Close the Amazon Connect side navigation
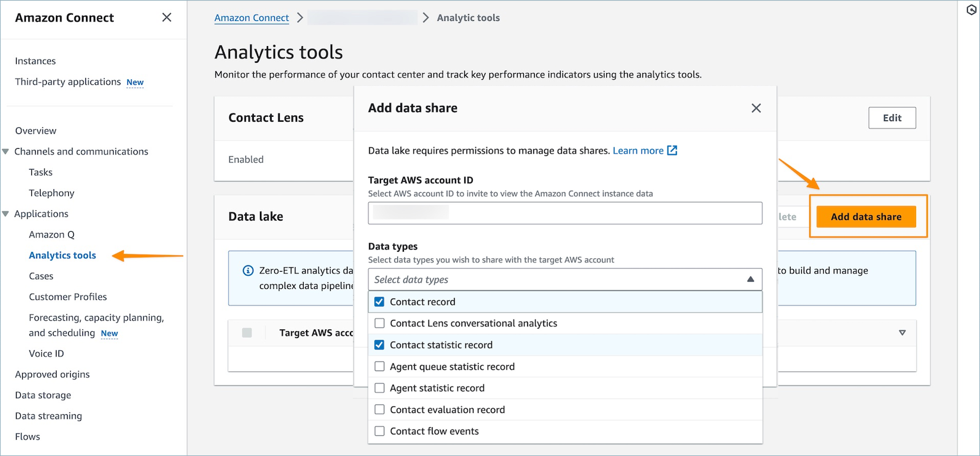 [x=167, y=18]
